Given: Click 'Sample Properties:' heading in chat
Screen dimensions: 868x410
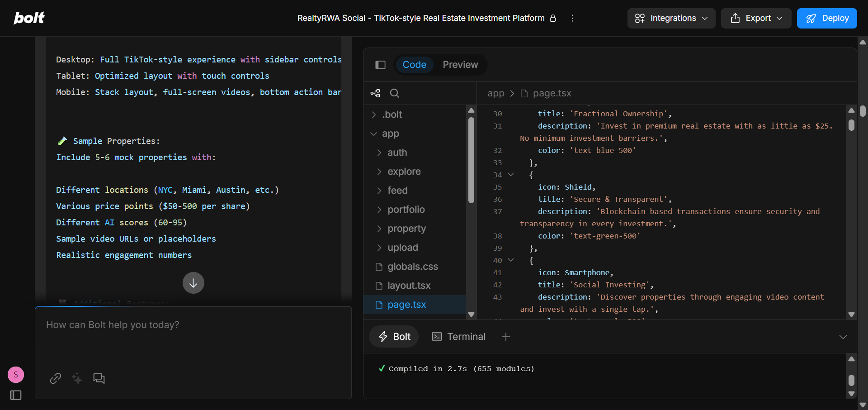Looking at the screenshot, I should point(116,141).
